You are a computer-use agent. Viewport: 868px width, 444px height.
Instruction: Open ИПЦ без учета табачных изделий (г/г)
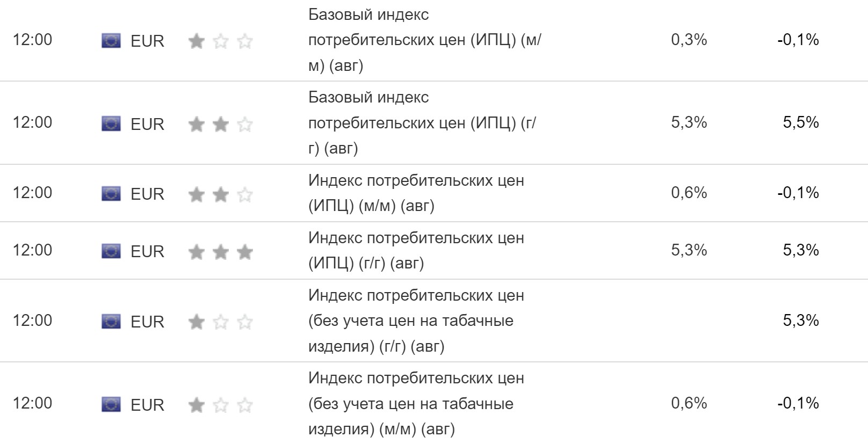pyautogui.click(x=416, y=321)
